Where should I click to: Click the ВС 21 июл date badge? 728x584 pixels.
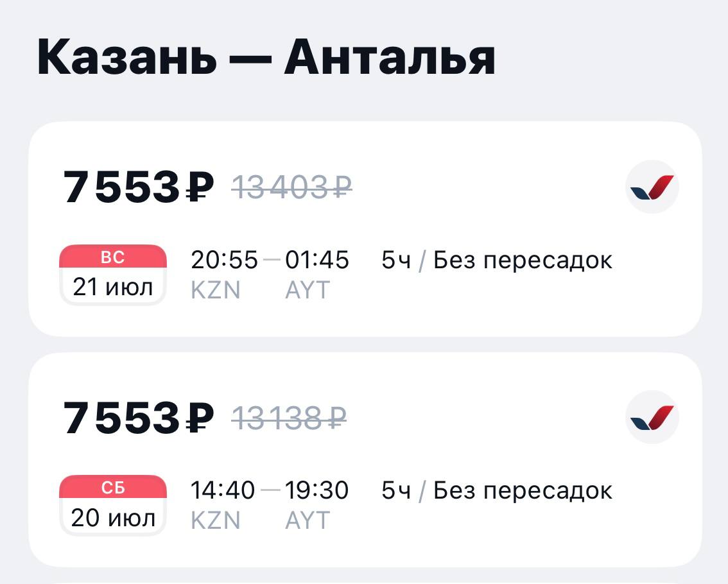113,275
